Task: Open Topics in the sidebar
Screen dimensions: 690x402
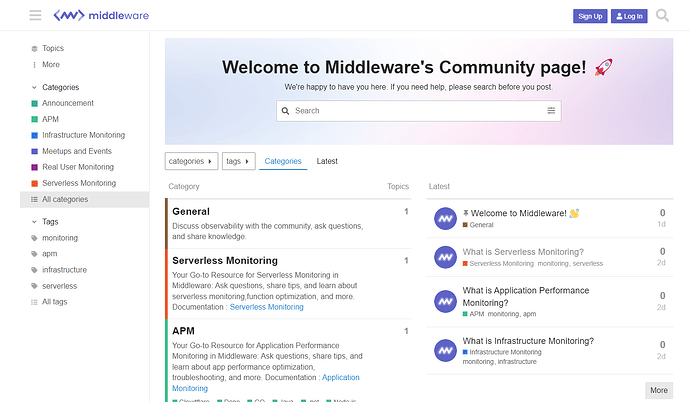Action: (x=53, y=48)
